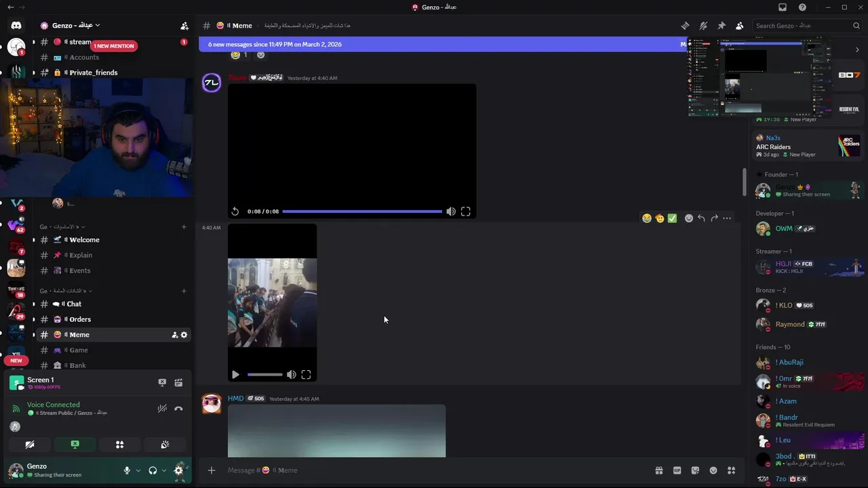Open the Explain channel
The height and width of the screenshot is (488, 868).
(112, 256)
